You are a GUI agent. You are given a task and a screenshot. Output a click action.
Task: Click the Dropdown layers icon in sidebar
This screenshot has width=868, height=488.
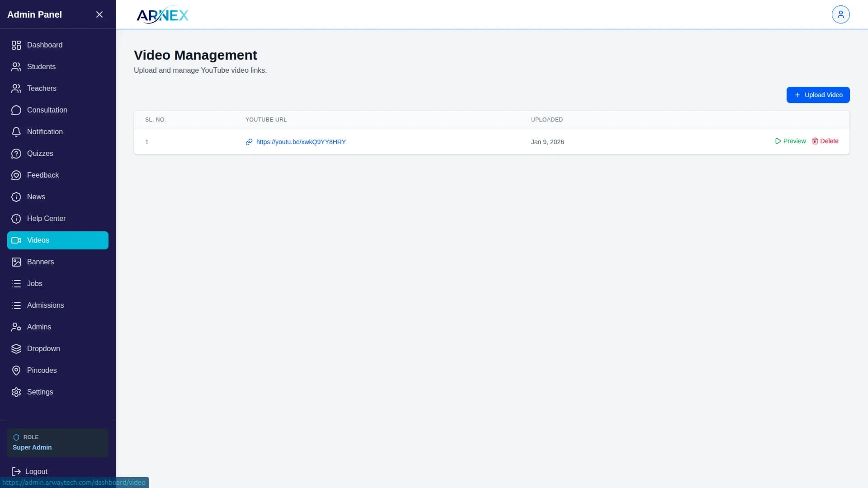click(x=16, y=349)
